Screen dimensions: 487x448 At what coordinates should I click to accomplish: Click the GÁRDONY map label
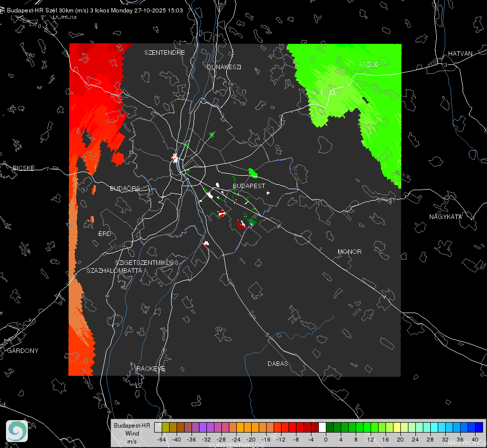coord(23,351)
